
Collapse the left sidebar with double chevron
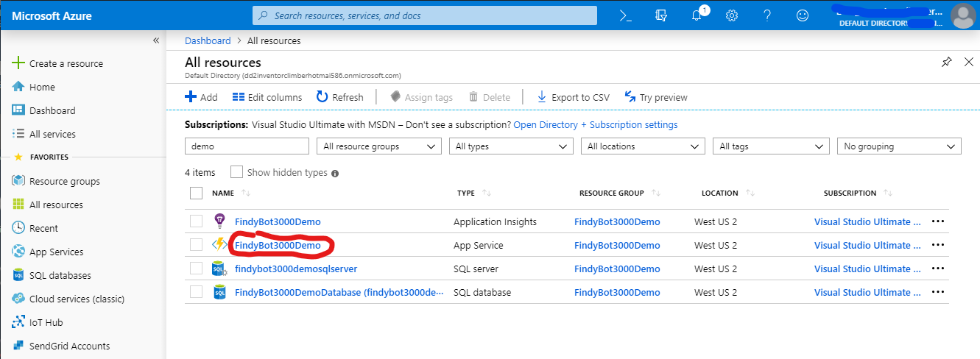point(156,40)
